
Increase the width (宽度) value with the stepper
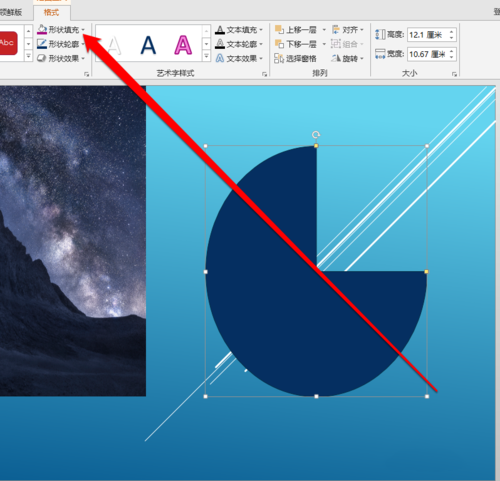coord(452,51)
